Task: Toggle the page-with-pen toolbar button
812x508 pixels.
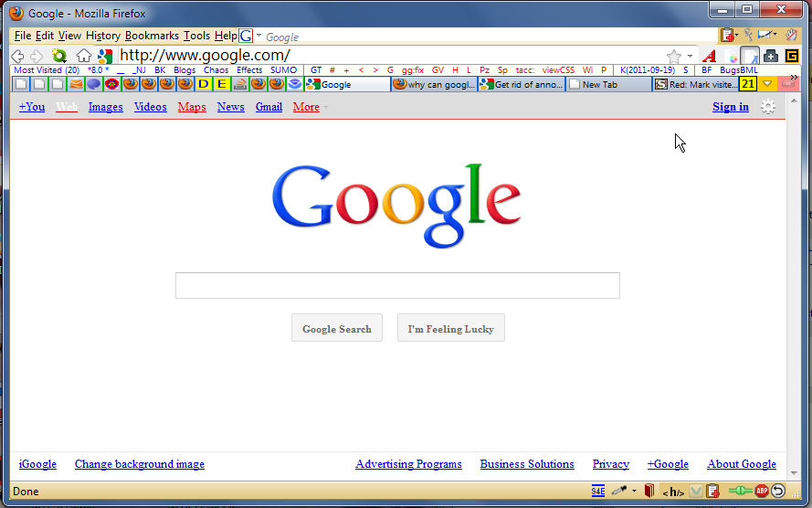Action: [749, 56]
